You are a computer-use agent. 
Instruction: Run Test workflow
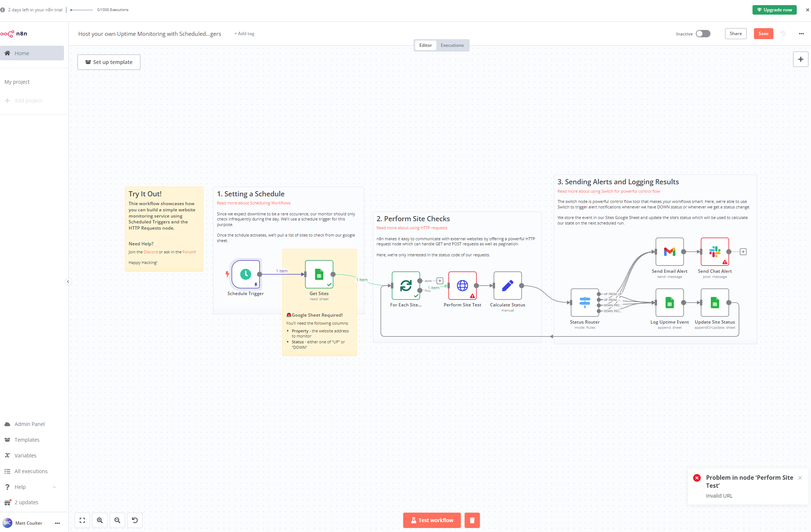coord(432,520)
